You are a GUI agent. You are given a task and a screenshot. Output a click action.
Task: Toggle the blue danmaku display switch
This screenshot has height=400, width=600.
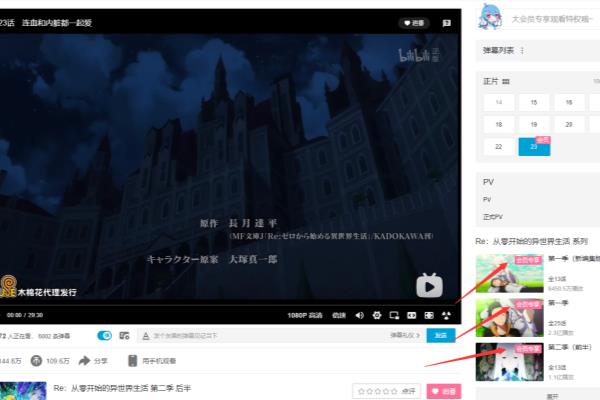[104, 336]
